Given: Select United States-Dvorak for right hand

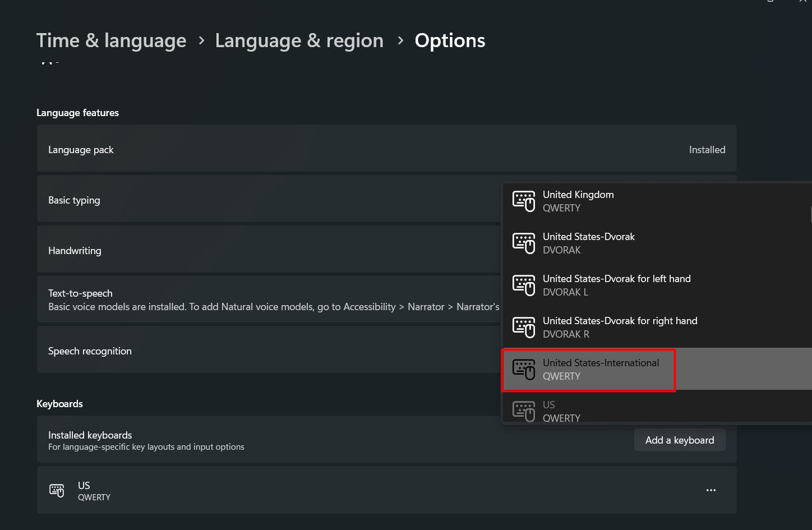Looking at the screenshot, I should click(x=620, y=327).
